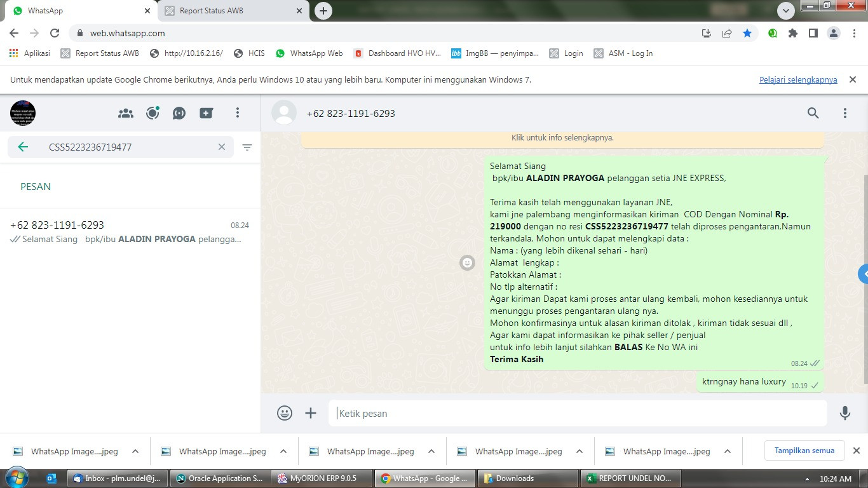The height and width of the screenshot is (488, 868).
Task: Install app icon in address bar
Action: [x=707, y=33]
